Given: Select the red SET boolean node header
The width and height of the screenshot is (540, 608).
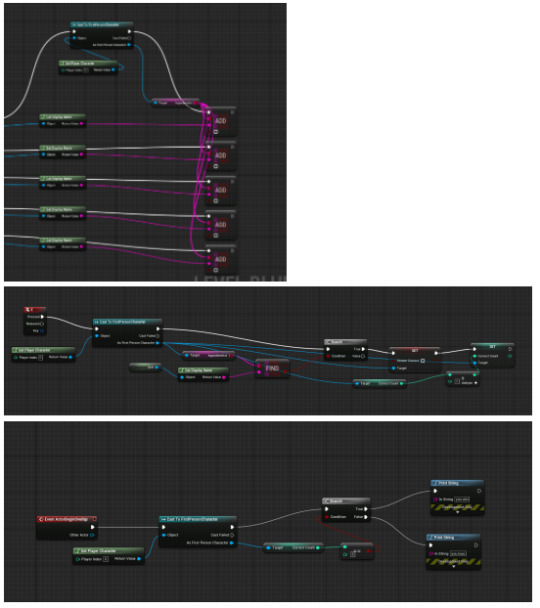Looking at the screenshot, I should [414, 351].
